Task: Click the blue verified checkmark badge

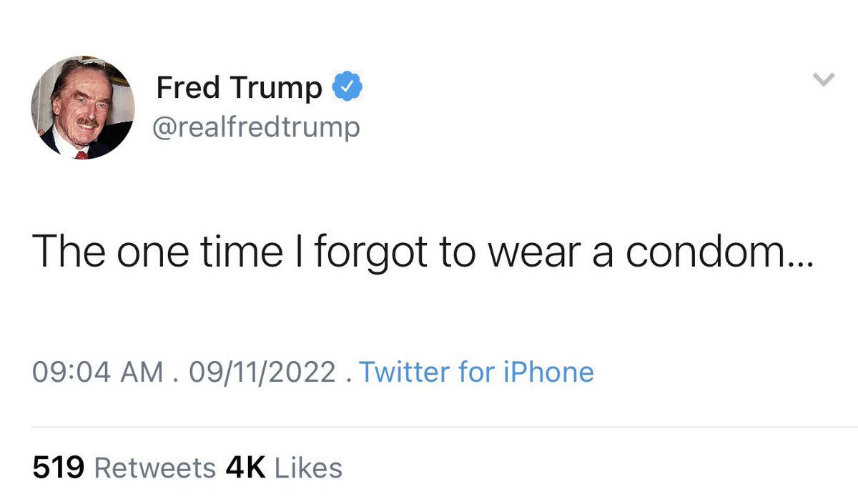Action: (348, 88)
